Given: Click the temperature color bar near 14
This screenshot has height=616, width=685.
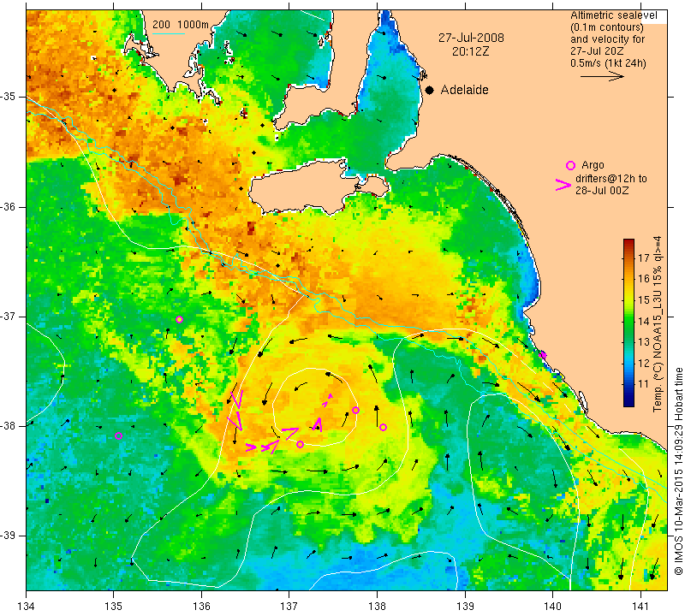Looking at the screenshot, I should point(628,321).
